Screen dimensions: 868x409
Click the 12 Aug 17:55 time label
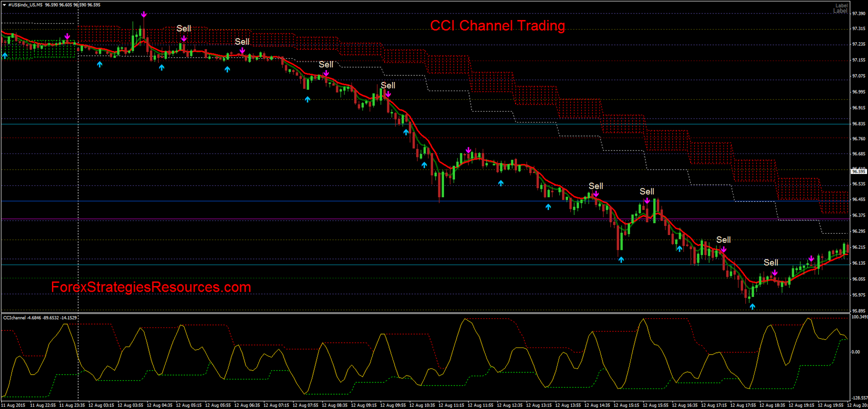[743, 405]
